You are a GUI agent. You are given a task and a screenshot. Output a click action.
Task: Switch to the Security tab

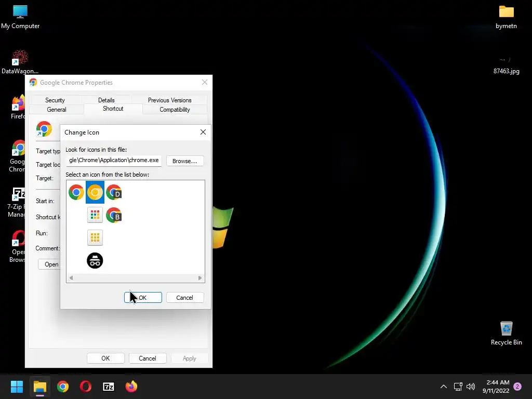(x=55, y=100)
